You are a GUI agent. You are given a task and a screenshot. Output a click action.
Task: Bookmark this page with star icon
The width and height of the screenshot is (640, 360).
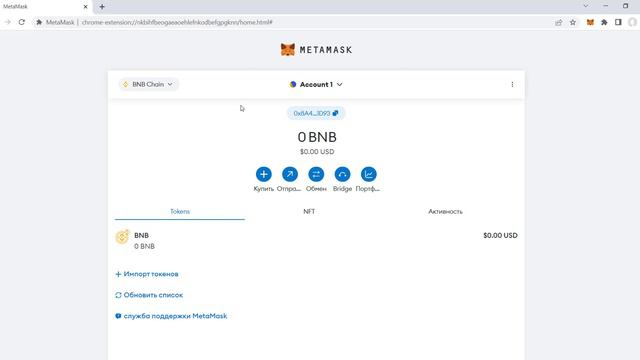(573, 22)
